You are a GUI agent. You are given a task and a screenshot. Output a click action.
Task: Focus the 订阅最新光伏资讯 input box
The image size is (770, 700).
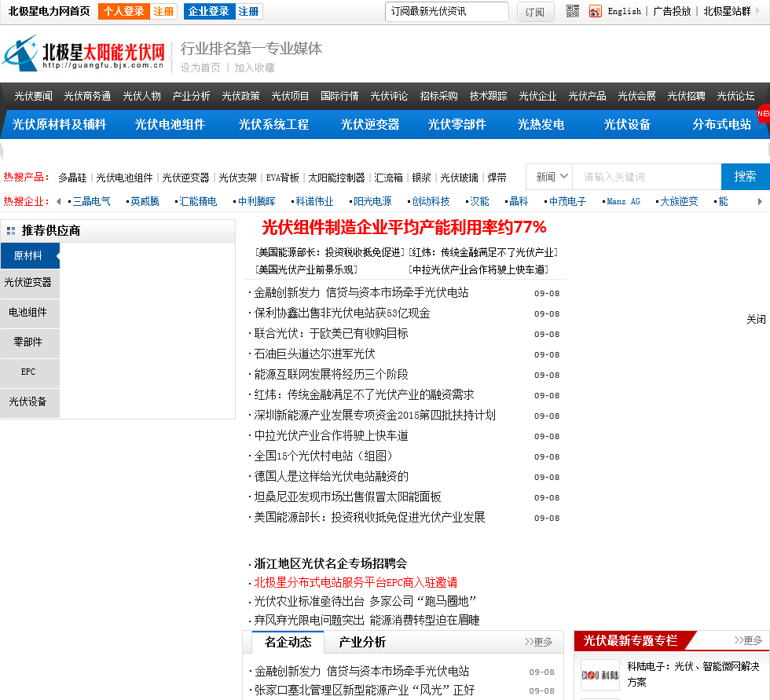(x=447, y=11)
